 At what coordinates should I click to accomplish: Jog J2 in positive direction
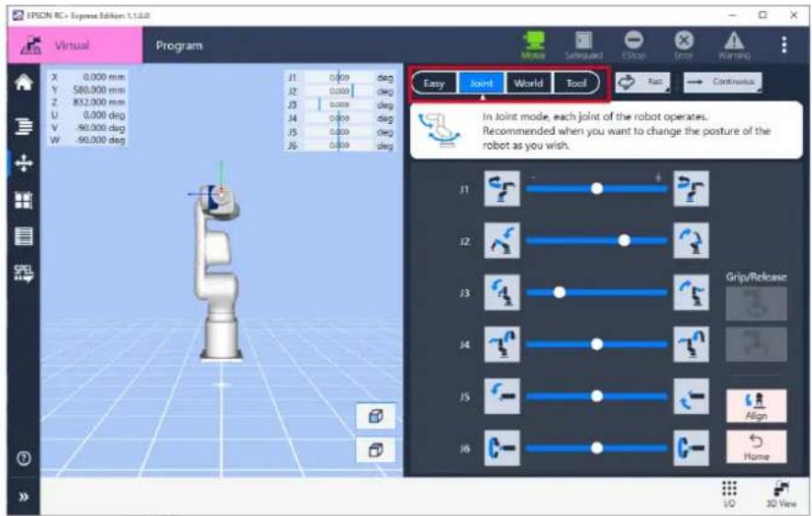(691, 241)
